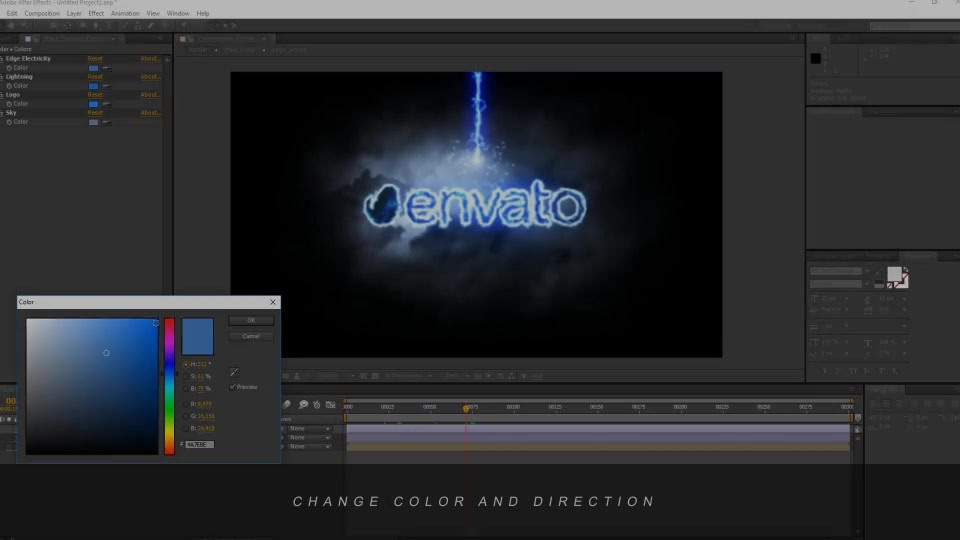This screenshot has width=960, height=540.
Task: Open Lightning color swatch
Action: tap(93, 86)
